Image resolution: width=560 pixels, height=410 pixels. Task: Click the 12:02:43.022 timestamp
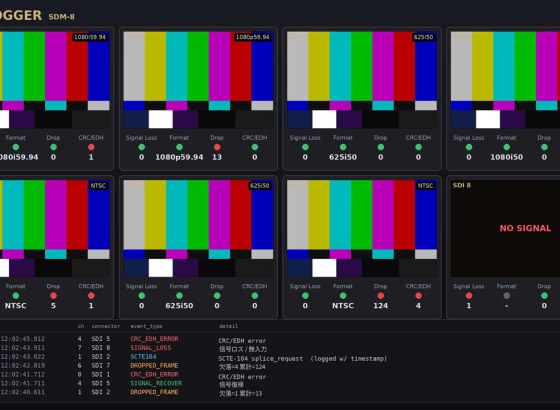click(23, 357)
